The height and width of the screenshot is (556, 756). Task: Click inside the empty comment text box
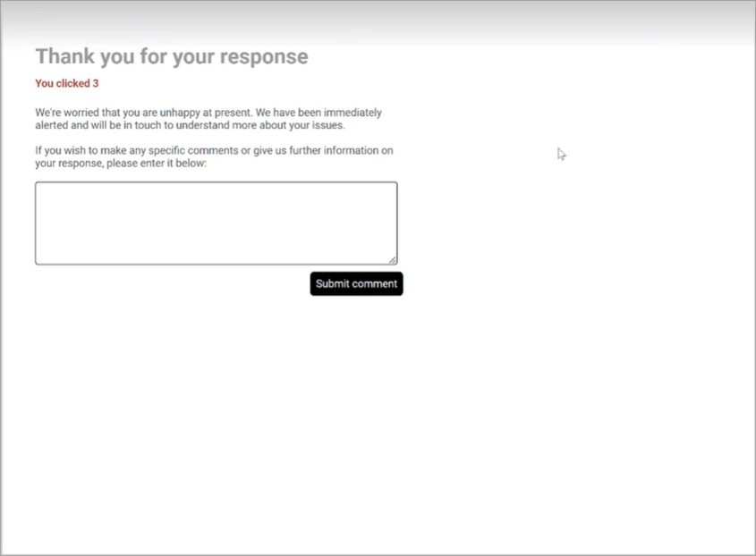216,223
